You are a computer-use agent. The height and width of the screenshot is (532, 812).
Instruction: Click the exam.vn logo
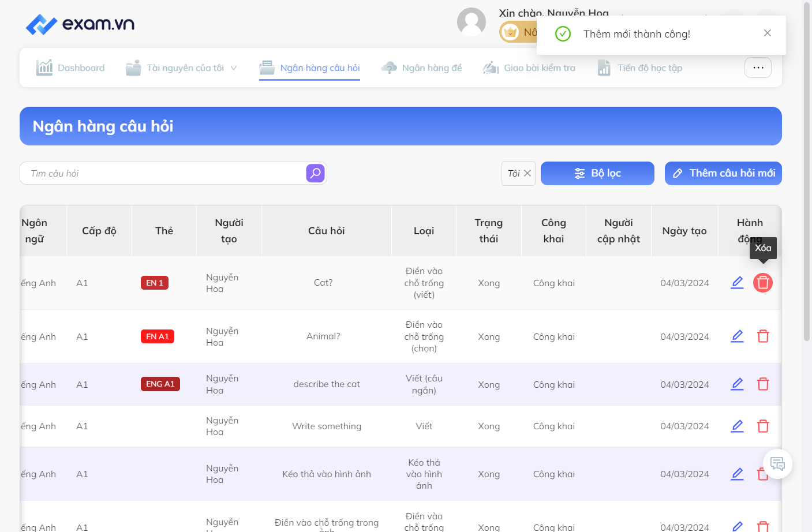click(80, 24)
